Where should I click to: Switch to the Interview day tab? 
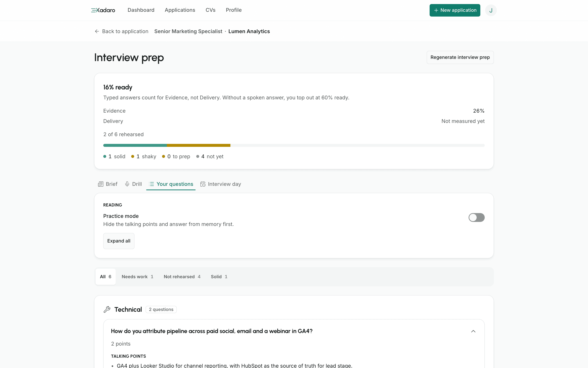coord(221,184)
